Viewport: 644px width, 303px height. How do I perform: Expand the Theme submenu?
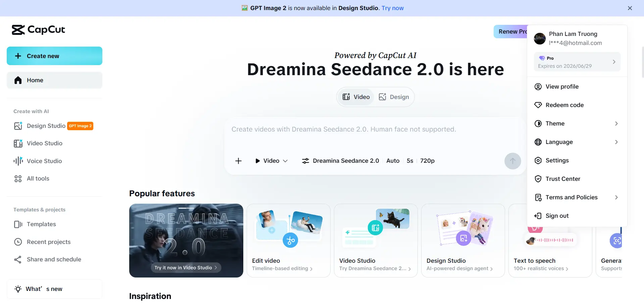pos(577,123)
